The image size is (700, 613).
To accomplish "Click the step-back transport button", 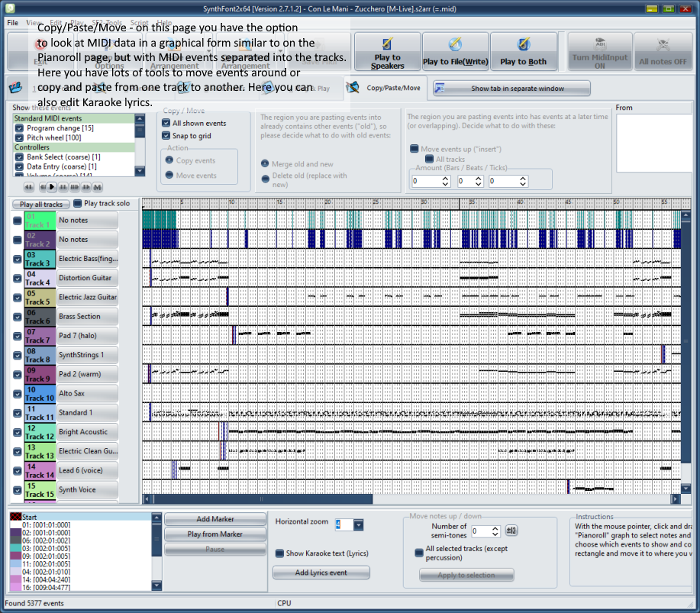I will [43, 187].
